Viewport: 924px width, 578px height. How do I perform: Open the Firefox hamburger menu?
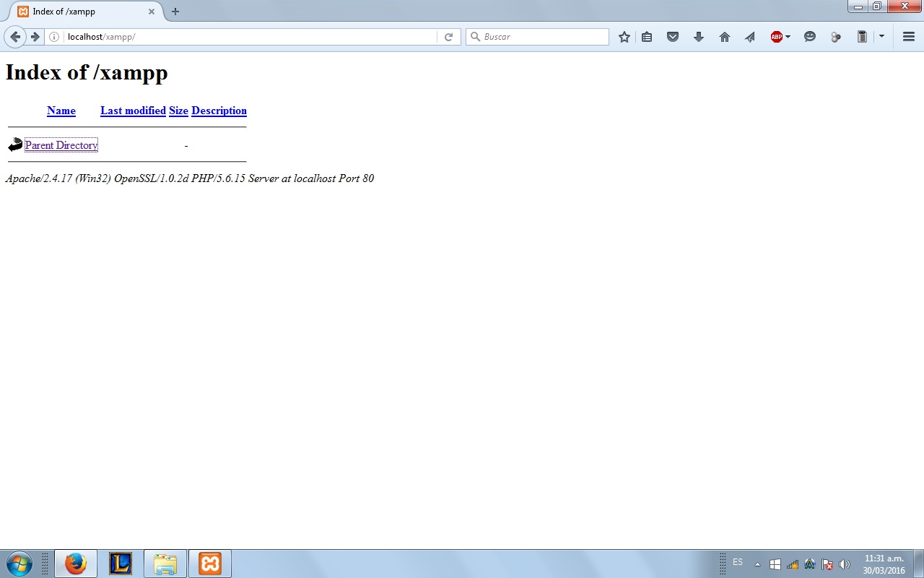pyautogui.click(x=909, y=37)
